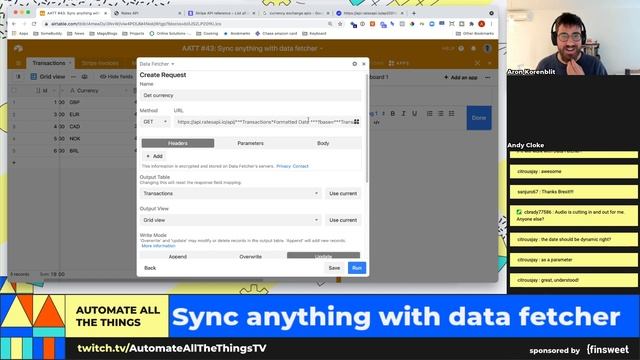Edit the request Name field
Screen dimensions: 640x360
250,95
